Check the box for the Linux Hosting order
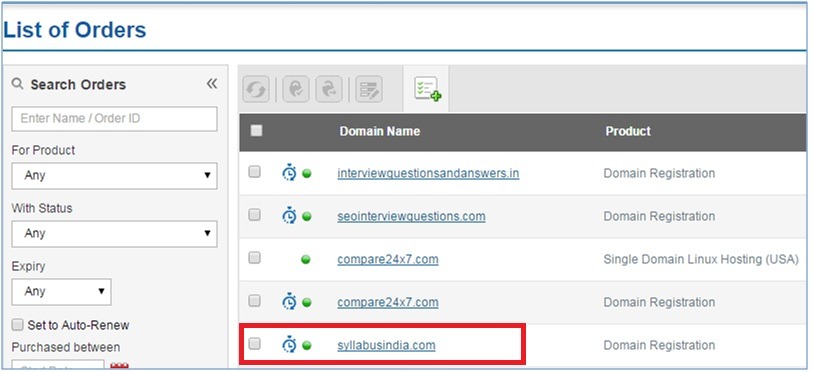Screen dimensions: 813x372 (x=254, y=258)
